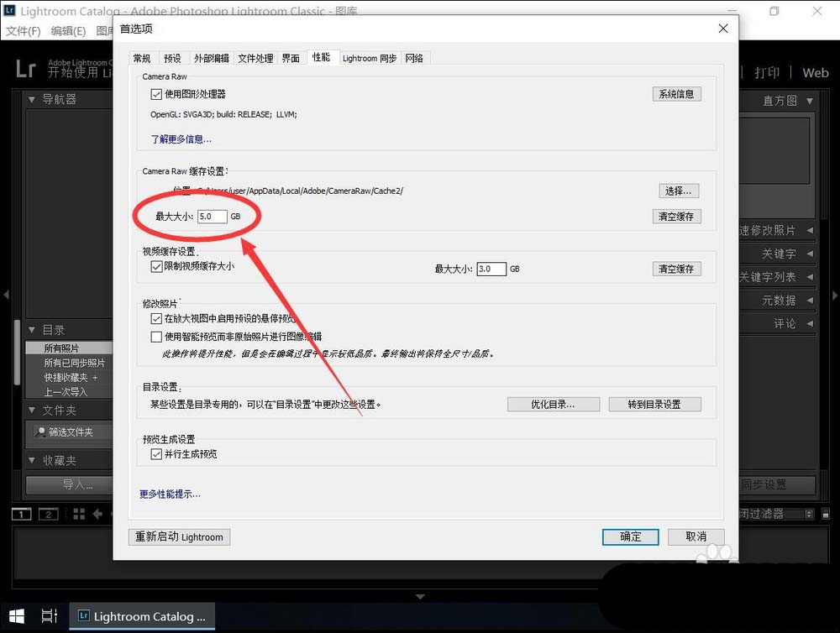The image size is (840, 633).
Task: Toggle 使用图形处理器 checkbox
Action: (156, 94)
